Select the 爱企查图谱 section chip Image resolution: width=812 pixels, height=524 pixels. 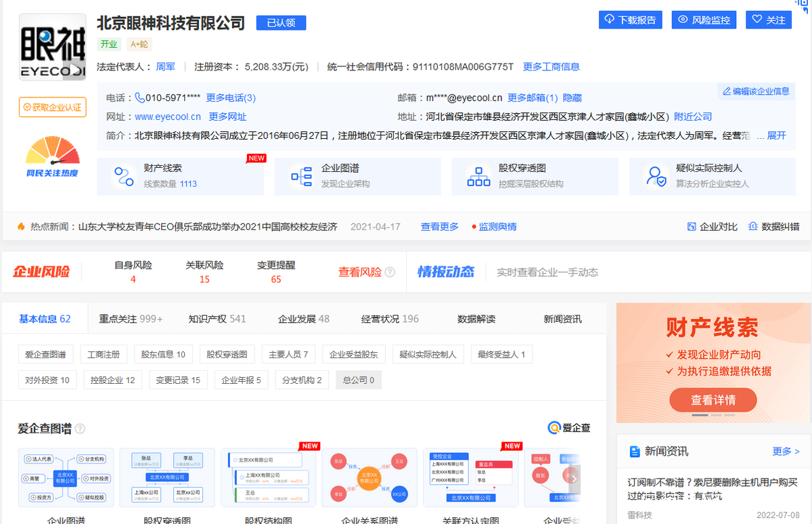(46, 354)
